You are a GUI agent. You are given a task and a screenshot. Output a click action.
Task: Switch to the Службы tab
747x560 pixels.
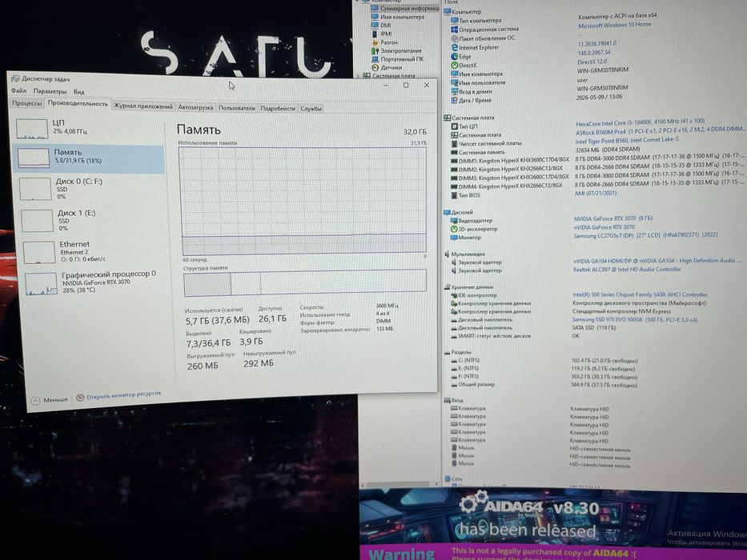[x=311, y=109]
